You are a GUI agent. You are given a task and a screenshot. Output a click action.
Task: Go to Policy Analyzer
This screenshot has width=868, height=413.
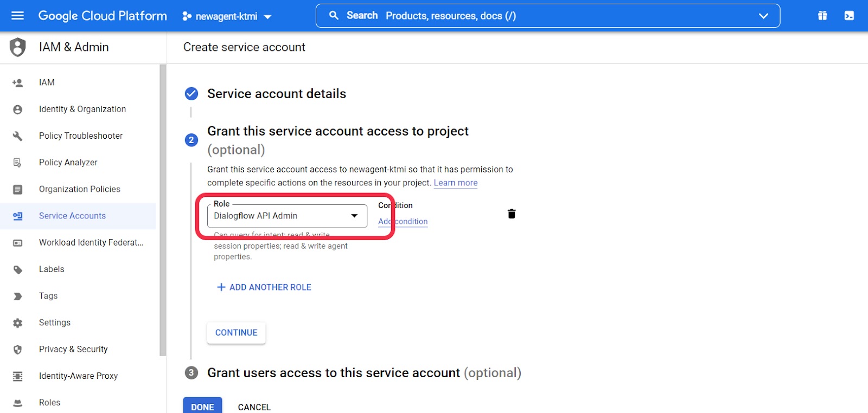68,162
